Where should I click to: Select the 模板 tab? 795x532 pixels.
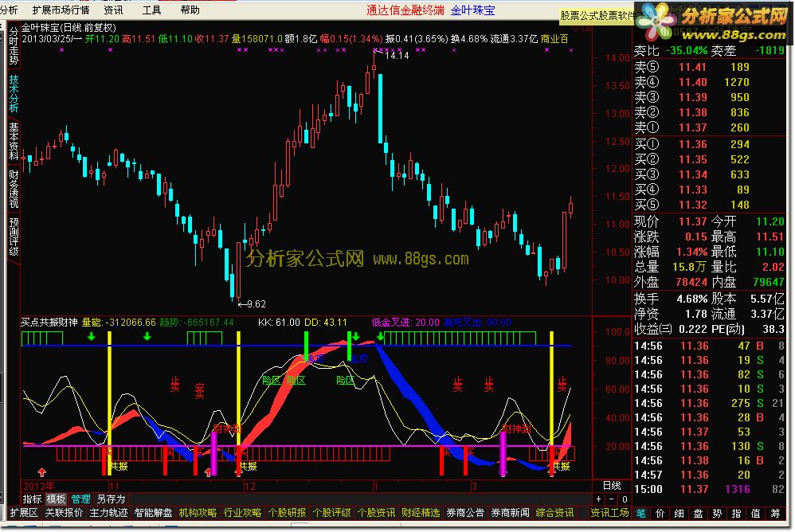point(56,499)
